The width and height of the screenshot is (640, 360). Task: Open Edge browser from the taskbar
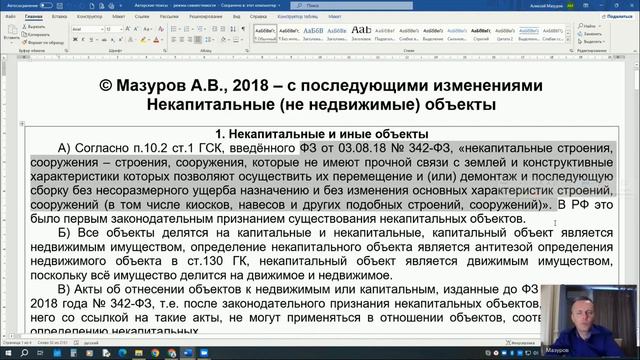click(122, 353)
